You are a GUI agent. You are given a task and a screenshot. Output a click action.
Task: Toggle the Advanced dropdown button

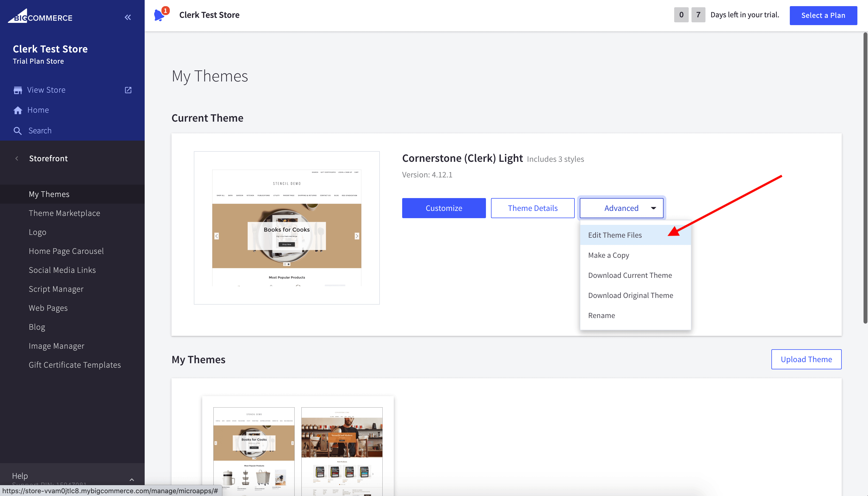pos(621,208)
